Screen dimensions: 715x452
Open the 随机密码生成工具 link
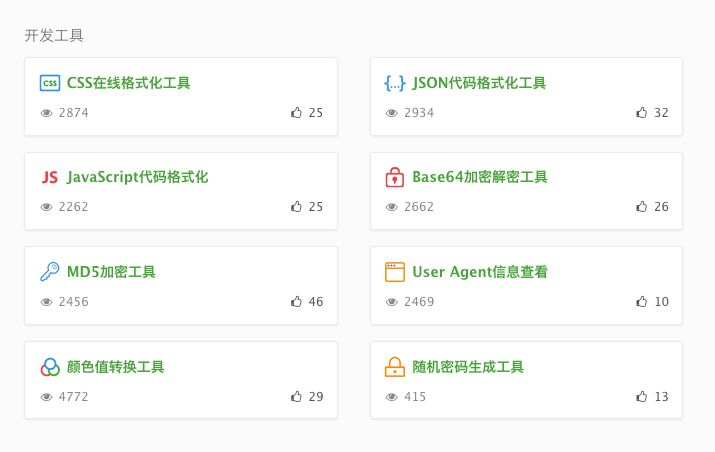pos(468,367)
